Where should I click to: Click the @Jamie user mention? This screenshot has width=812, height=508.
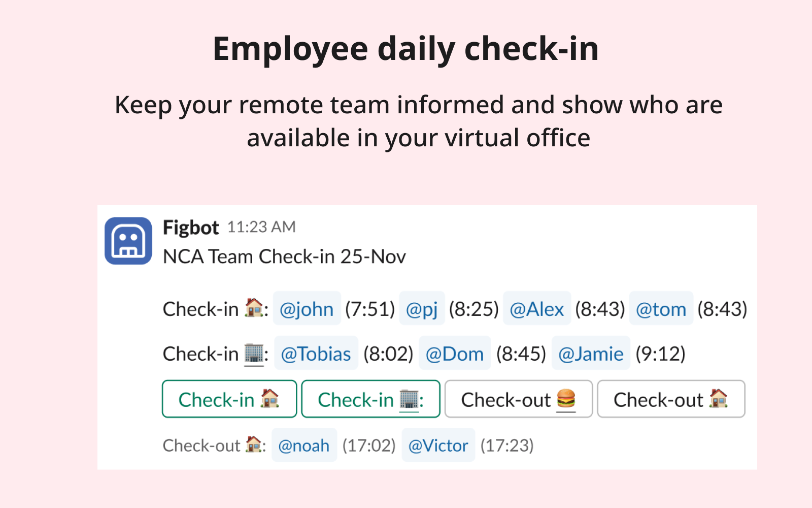pos(591,354)
